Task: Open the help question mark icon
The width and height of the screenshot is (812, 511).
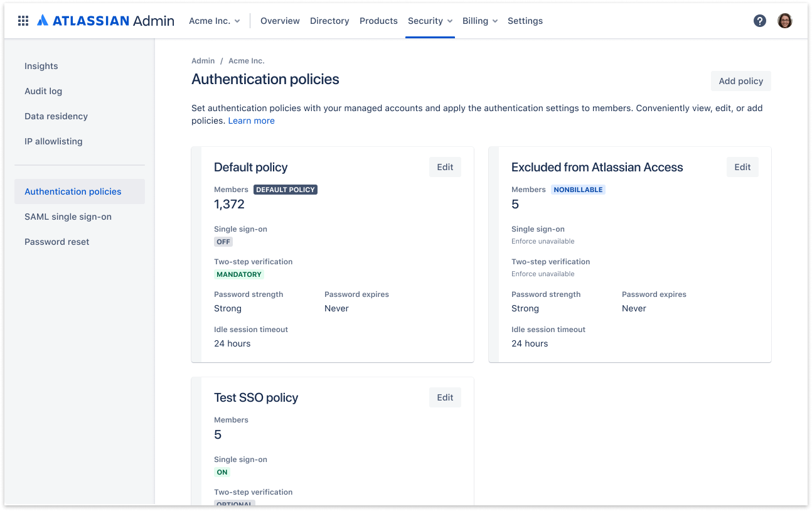Action: coord(760,20)
